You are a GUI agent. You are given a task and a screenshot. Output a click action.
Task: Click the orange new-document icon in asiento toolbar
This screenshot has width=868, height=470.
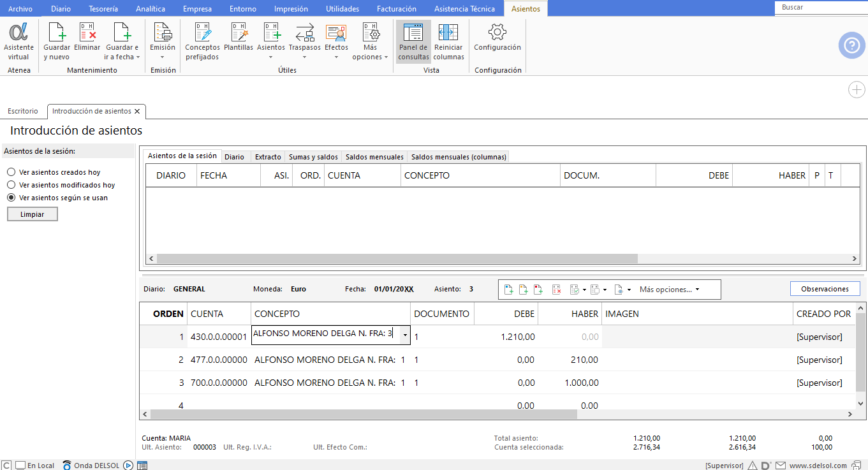coord(523,289)
